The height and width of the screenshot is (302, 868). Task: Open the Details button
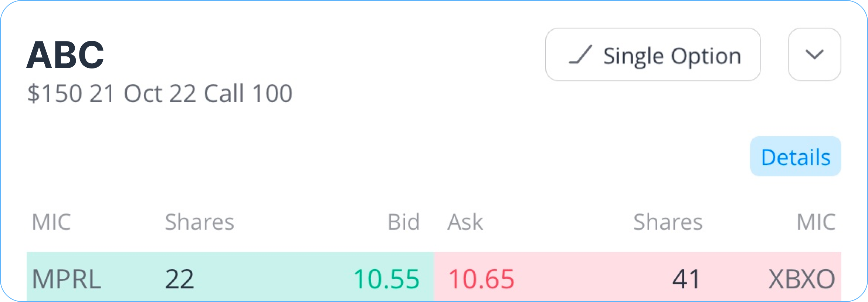795,157
